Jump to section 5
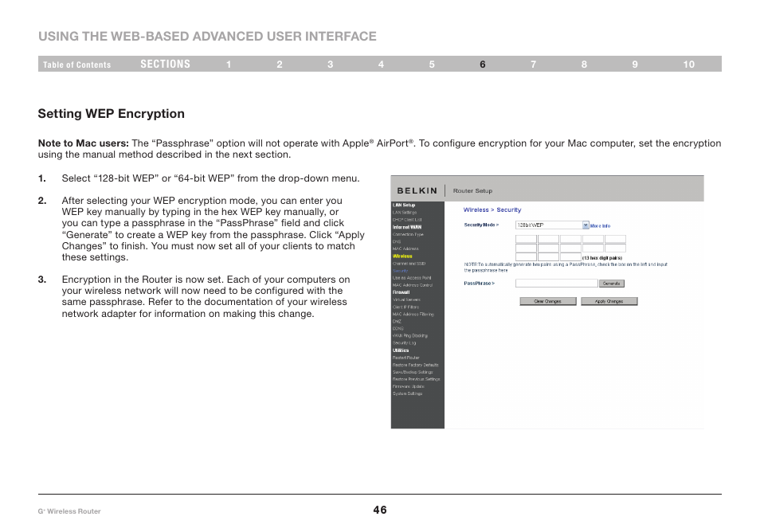The height and width of the screenshot is (532, 760). tap(432, 65)
